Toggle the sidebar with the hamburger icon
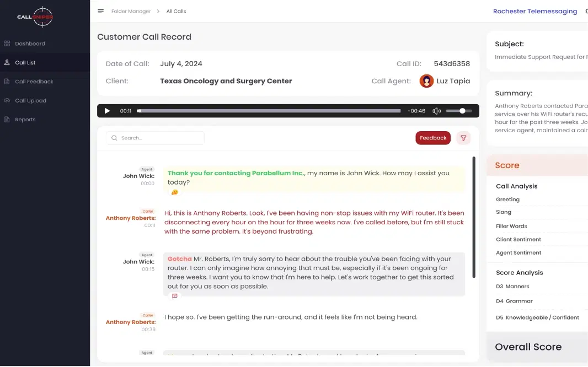Image resolution: width=588 pixels, height=367 pixels. coord(100,11)
